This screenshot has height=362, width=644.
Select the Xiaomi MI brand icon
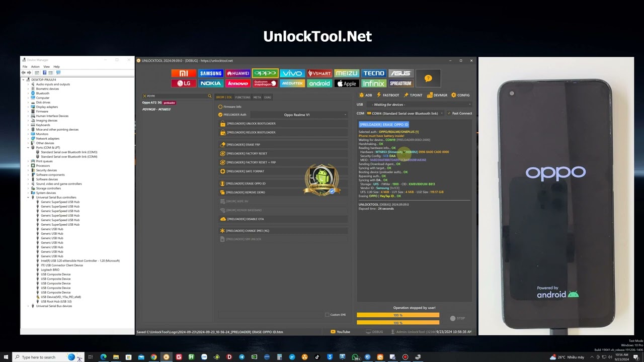point(183,73)
